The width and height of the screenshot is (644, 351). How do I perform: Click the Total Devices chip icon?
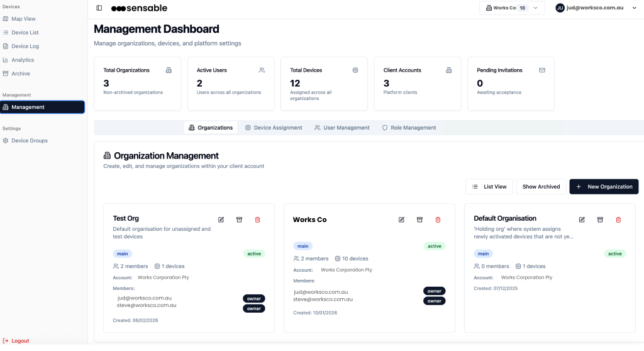click(x=355, y=70)
